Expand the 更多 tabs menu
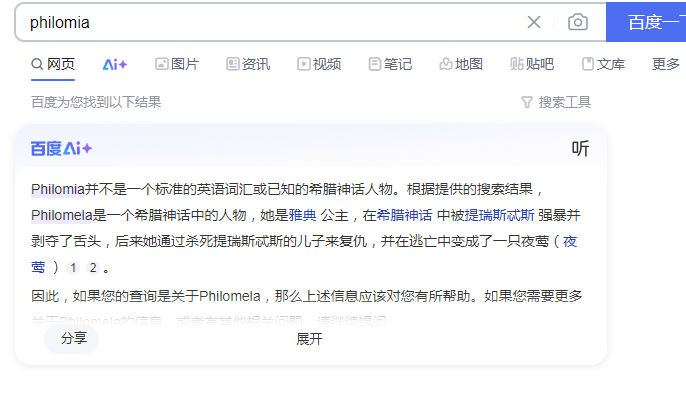Screen dimensions: 686x396 pos(665,64)
